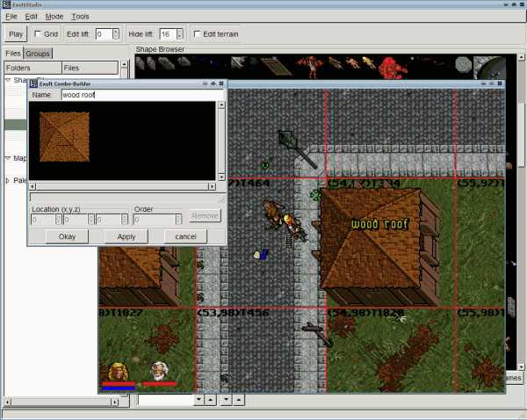Select the red winged gargoyle shape
The width and height of the screenshot is (527, 420).
coord(309,63)
